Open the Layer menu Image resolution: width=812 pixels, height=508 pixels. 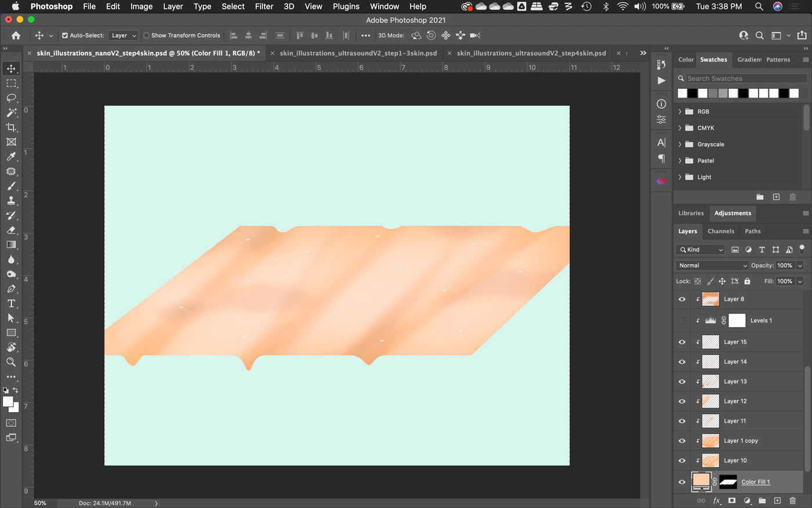[x=173, y=6]
